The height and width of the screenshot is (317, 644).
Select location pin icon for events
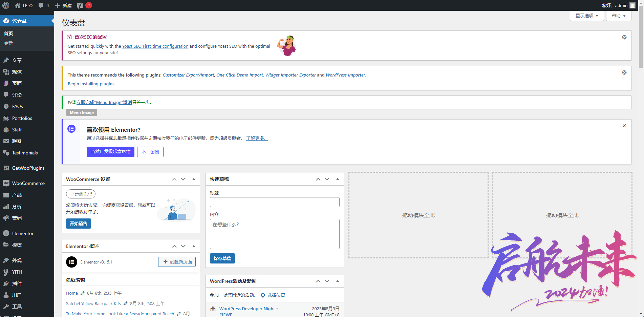click(263, 295)
